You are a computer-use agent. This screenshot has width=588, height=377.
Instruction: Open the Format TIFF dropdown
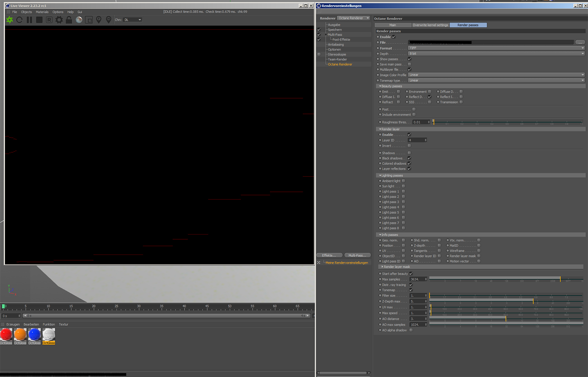(496, 48)
